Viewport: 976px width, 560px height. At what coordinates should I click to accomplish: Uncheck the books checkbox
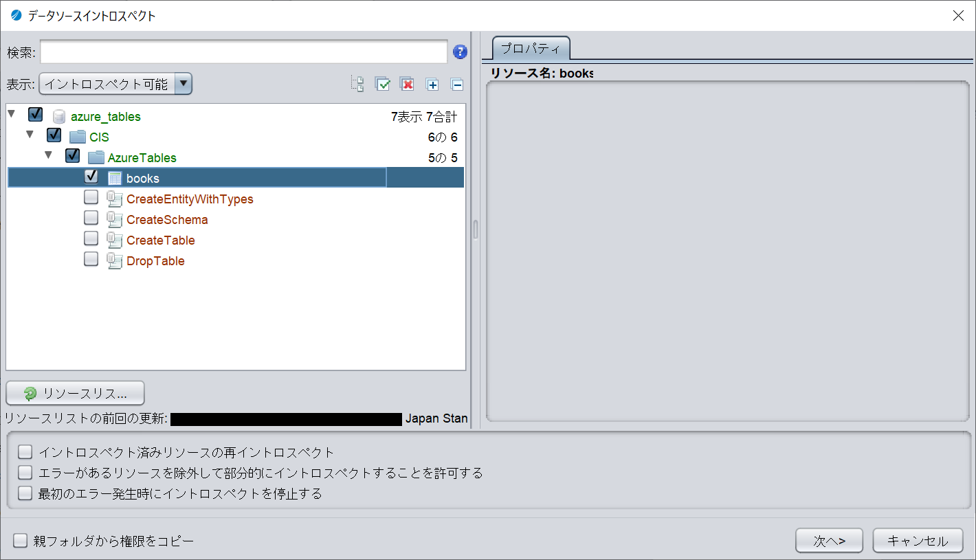(x=91, y=176)
